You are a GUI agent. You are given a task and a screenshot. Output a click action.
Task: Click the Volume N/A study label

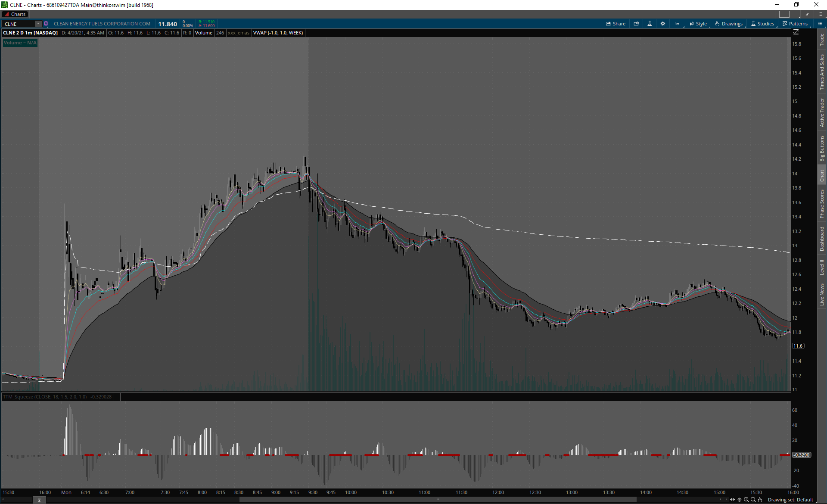tap(20, 43)
